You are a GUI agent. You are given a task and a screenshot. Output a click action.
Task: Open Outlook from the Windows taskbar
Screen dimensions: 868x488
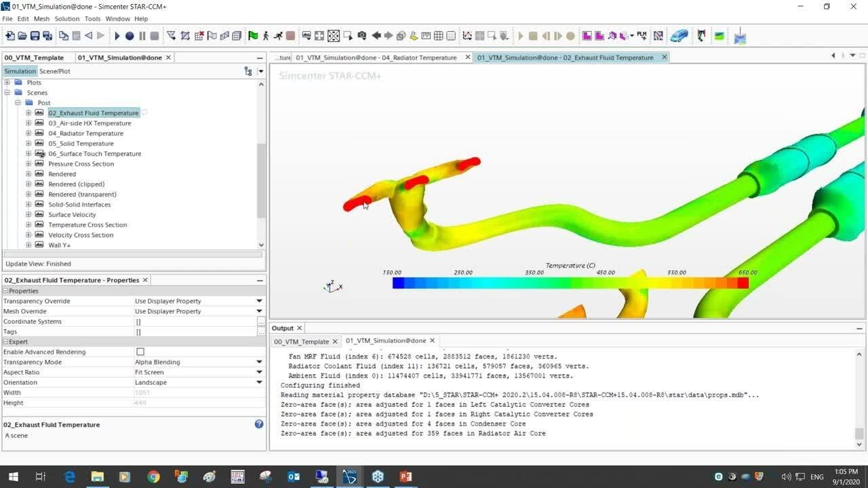294,476
